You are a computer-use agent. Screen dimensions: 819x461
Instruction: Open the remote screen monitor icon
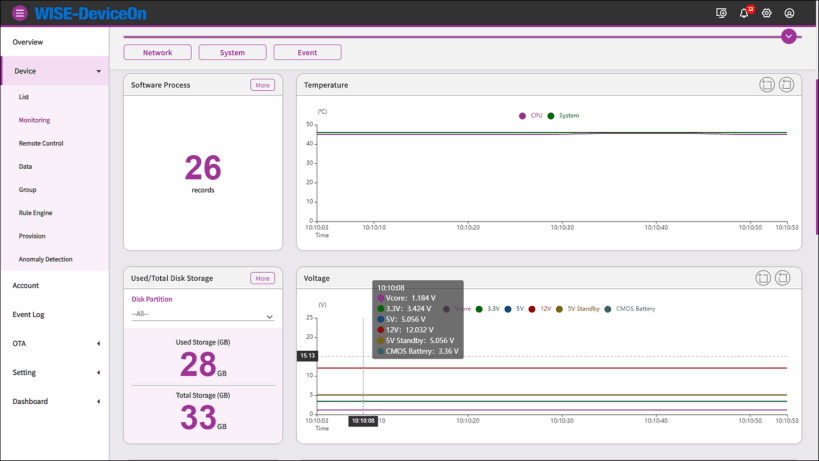point(721,13)
